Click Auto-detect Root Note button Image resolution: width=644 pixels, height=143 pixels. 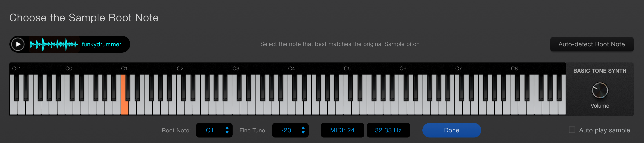click(591, 44)
